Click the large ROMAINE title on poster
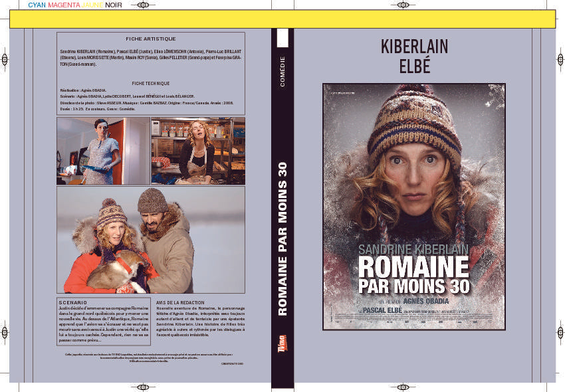The image size is (565, 392). [413, 267]
